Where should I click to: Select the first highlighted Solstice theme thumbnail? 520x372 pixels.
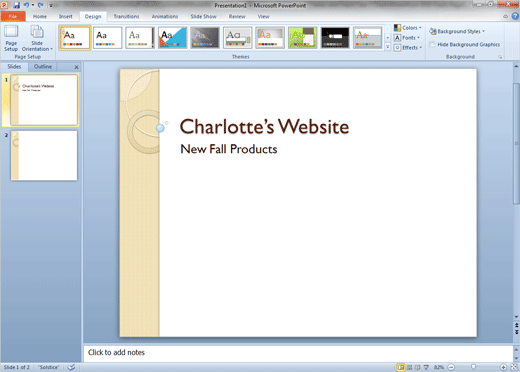click(75, 38)
